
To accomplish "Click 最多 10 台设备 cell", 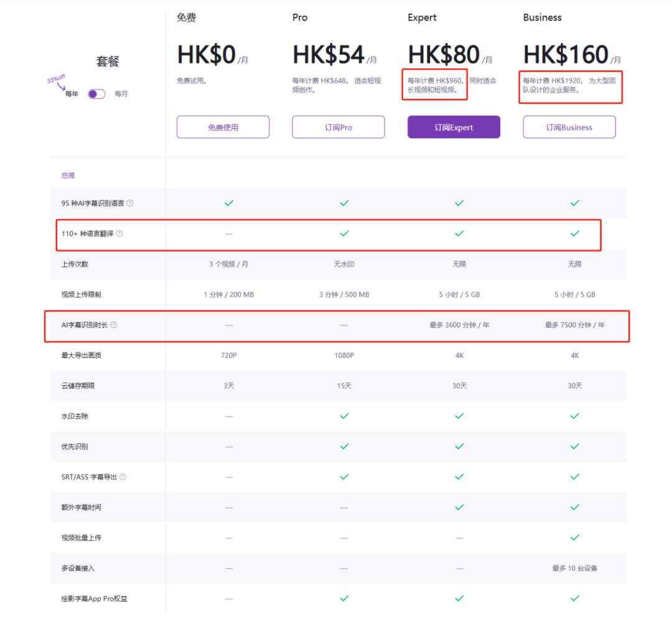I will (x=574, y=568).
